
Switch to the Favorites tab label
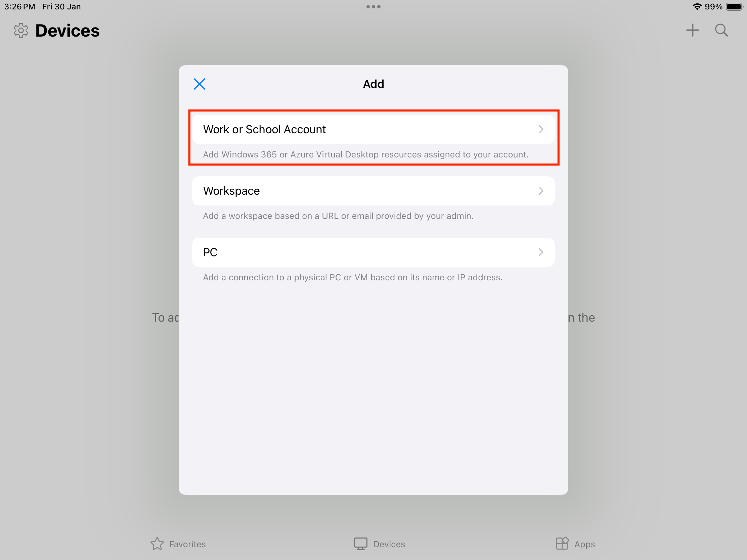[x=187, y=544]
